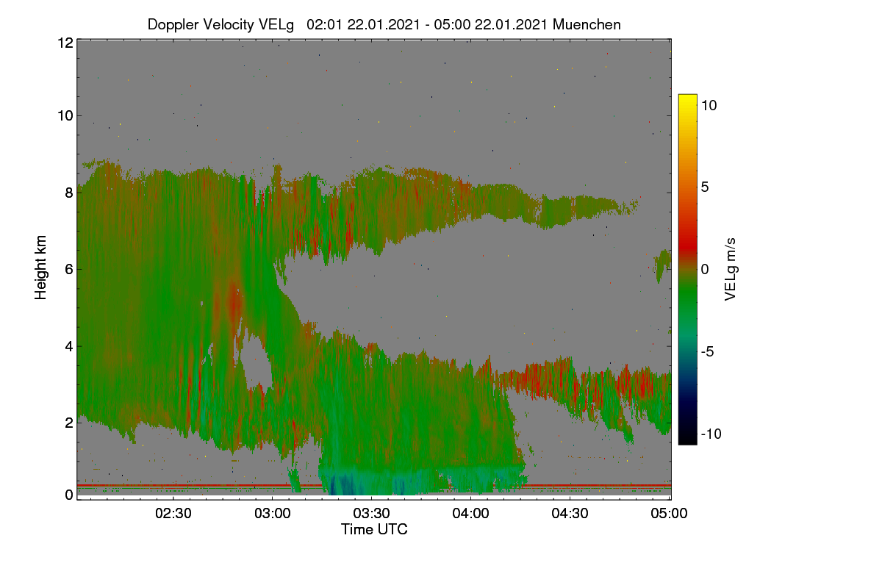This screenshot has height=588, width=882.
Task: Click the Doppler Velocity VELg plot title
Action: pos(384,24)
